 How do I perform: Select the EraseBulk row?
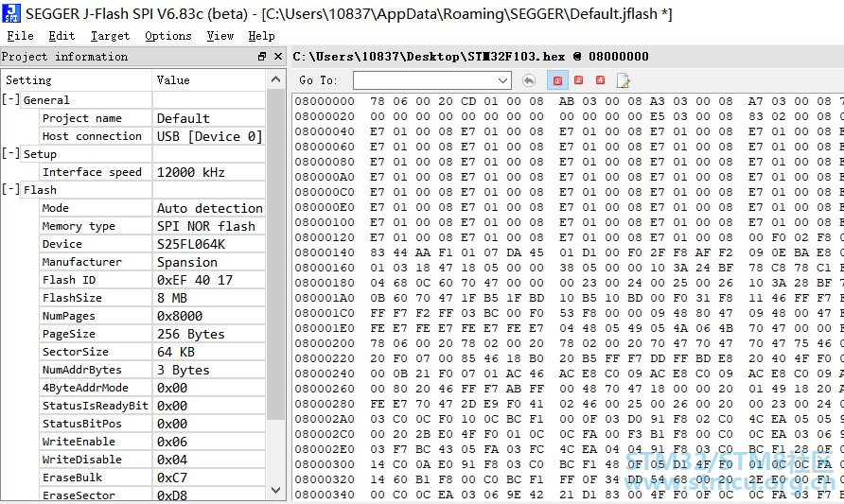153,478
